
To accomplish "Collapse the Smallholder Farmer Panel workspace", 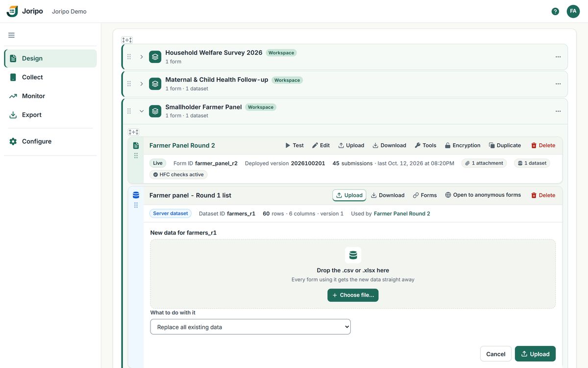I will coord(142,111).
